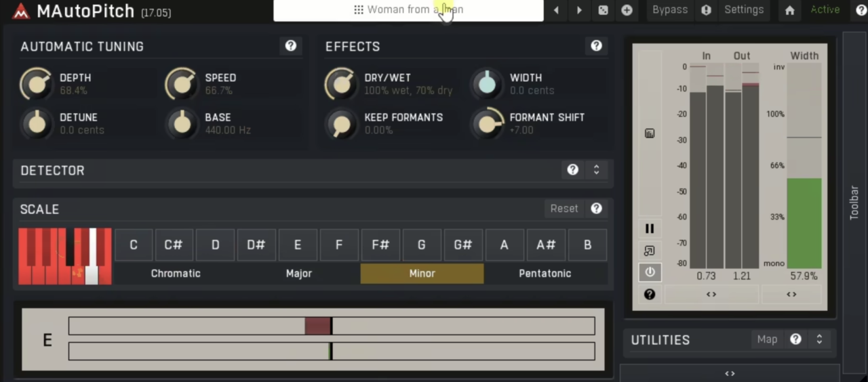The image size is (868, 382).
Task: Open help for Effects section
Action: coord(596,46)
